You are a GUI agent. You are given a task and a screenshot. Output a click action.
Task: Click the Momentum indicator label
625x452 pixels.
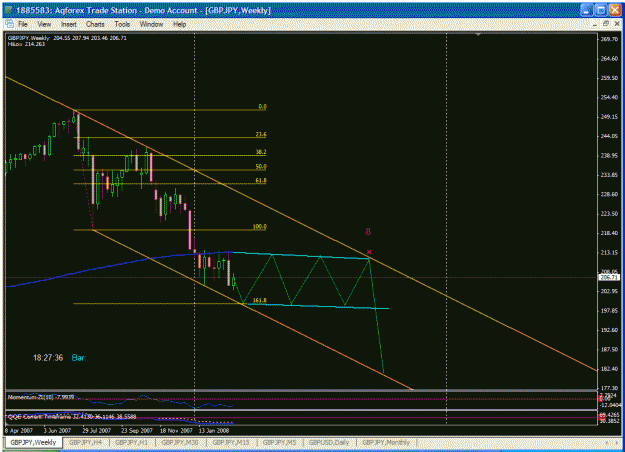[41, 397]
